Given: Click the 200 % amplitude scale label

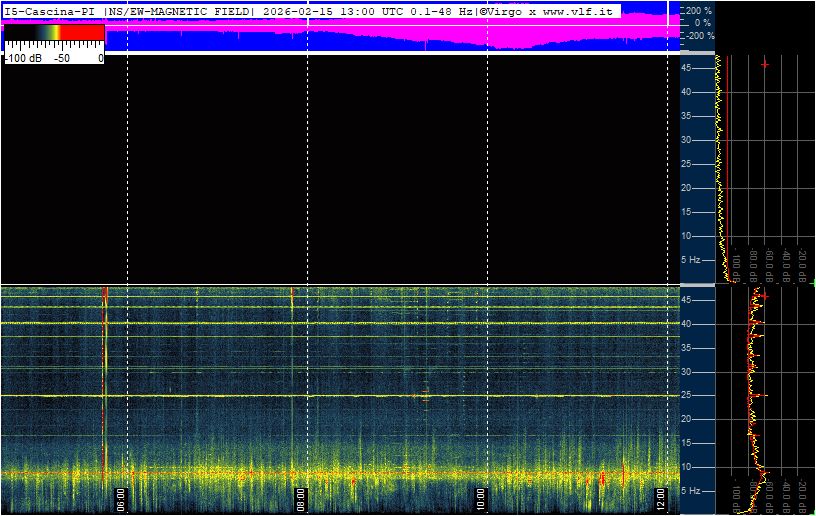Looking at the screenshot, I should click(x=701, y=10).
